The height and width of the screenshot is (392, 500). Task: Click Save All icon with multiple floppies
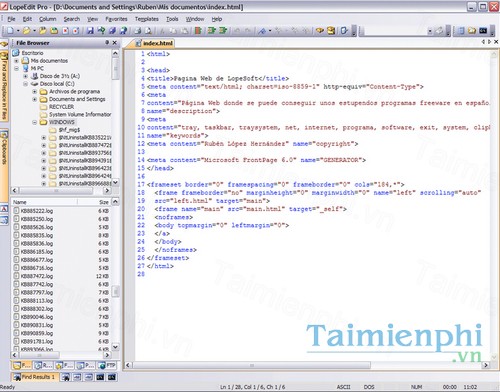click(112, 31)
